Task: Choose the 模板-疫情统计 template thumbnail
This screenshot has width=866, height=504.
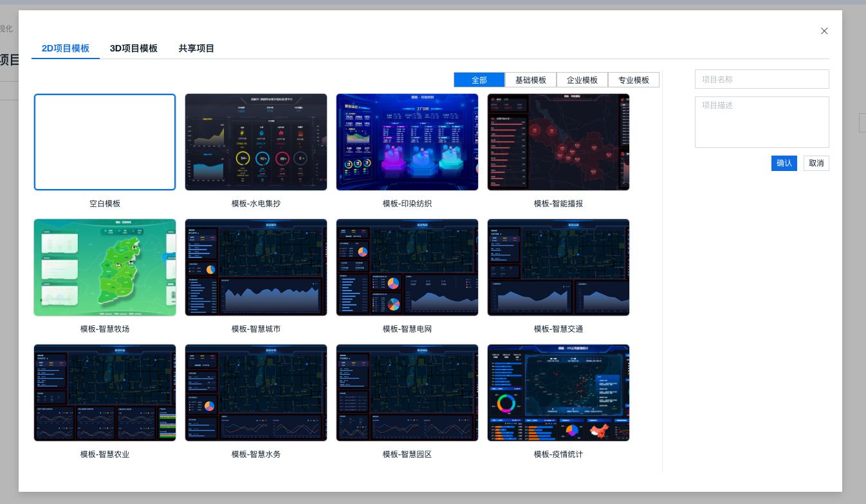Action: 558,393
